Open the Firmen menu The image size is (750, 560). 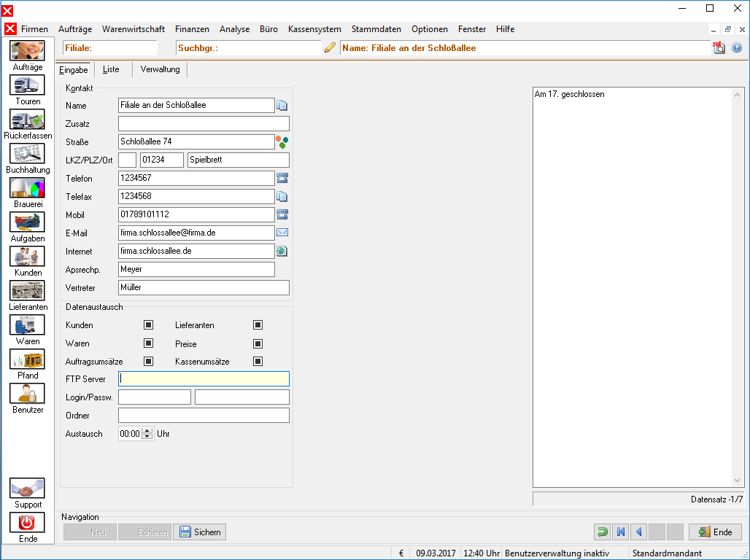click(x=34, y=29)
